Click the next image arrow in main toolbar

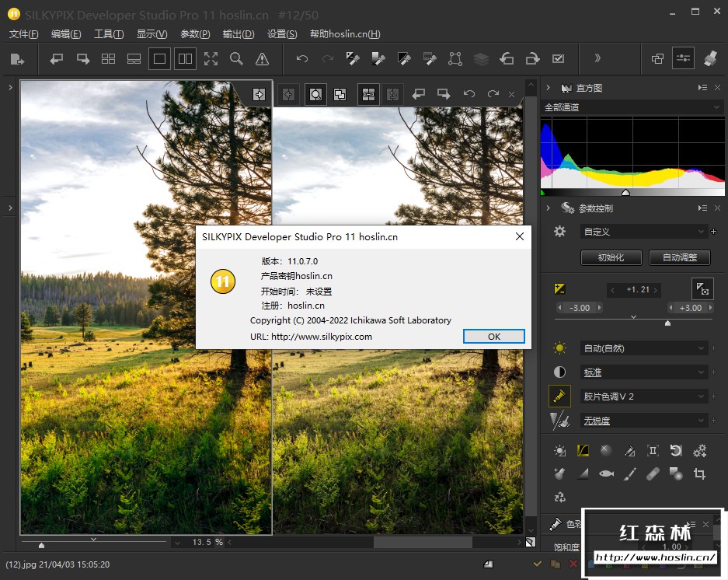coord(83,59)
